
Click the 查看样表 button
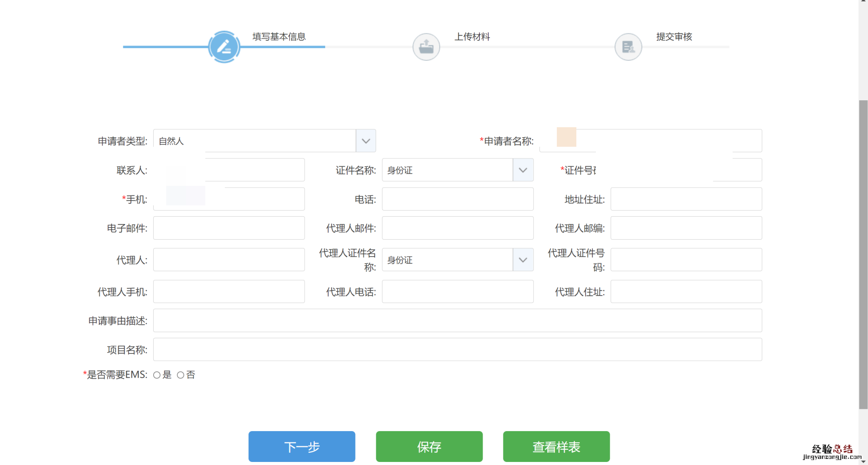pyautogui.click(x=556, y=447)
